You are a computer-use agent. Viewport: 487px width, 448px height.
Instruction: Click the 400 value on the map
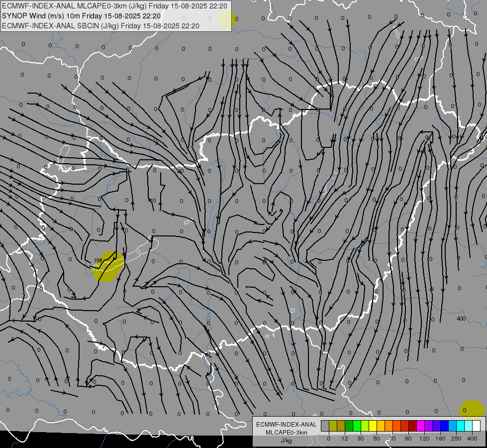click(461, 319)
